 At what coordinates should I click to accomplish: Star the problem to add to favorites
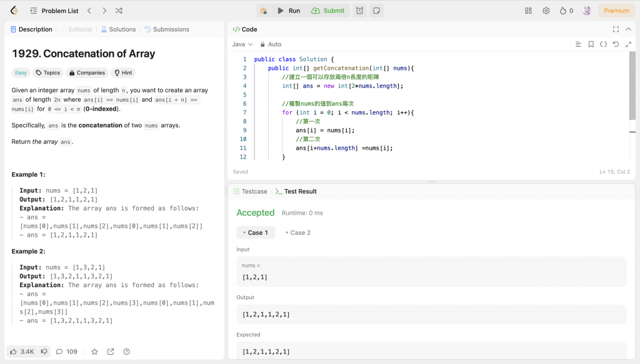pos(94,352)
